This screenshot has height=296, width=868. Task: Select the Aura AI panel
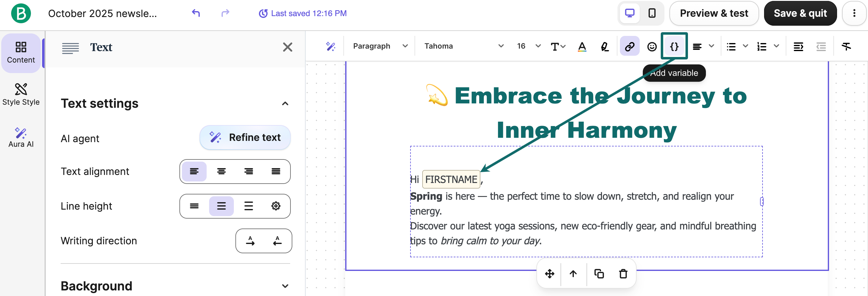pyautogui.click(x=21, y=137)
